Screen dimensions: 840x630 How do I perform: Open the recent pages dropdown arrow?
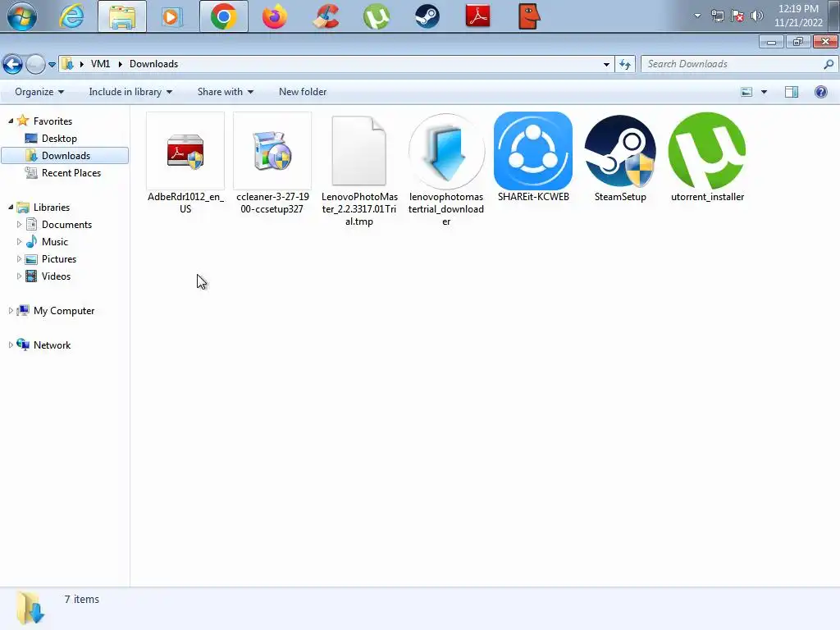coord(52,64)
